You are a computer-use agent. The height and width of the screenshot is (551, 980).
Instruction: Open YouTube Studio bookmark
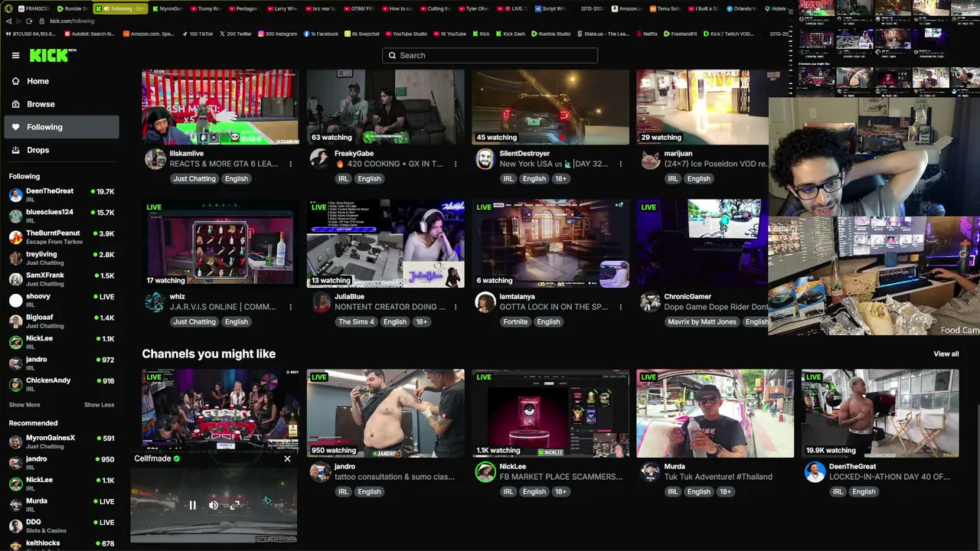point(405,34)
